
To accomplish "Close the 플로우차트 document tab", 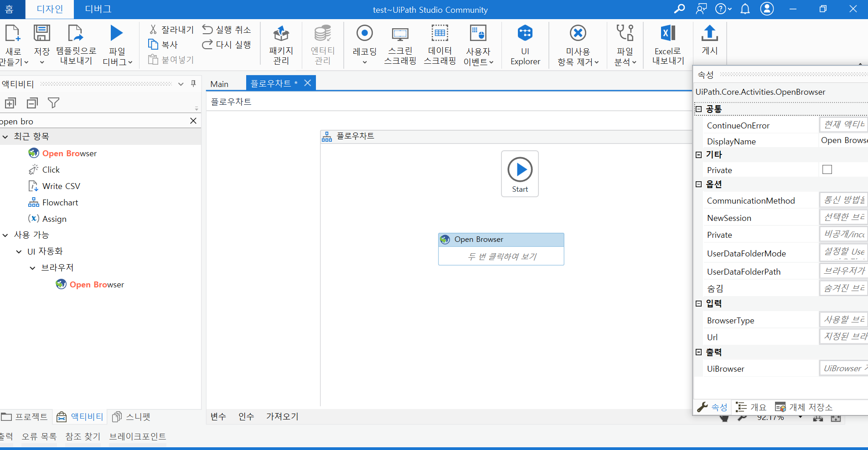I will 308,83.
